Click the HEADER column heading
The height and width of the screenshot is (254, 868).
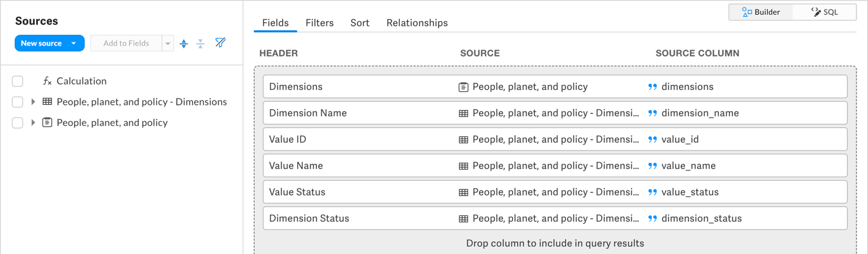278,53
